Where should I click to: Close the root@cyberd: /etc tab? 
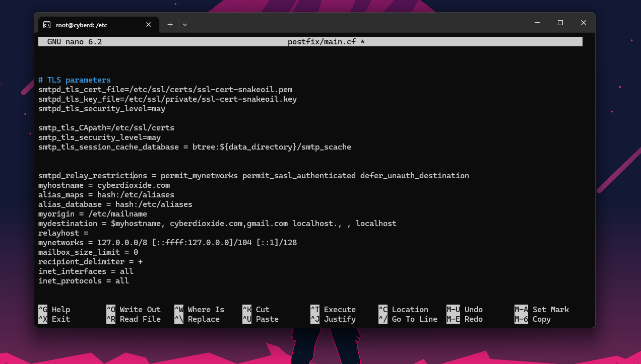pos(149,24)
